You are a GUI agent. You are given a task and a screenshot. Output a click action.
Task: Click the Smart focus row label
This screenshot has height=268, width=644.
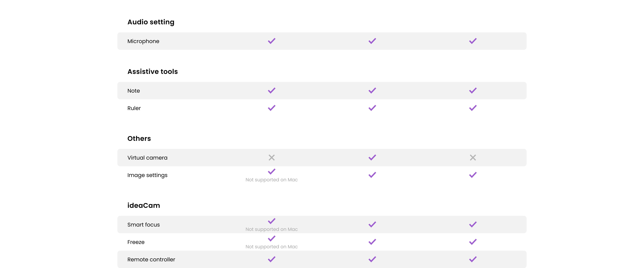click(144, 225)
